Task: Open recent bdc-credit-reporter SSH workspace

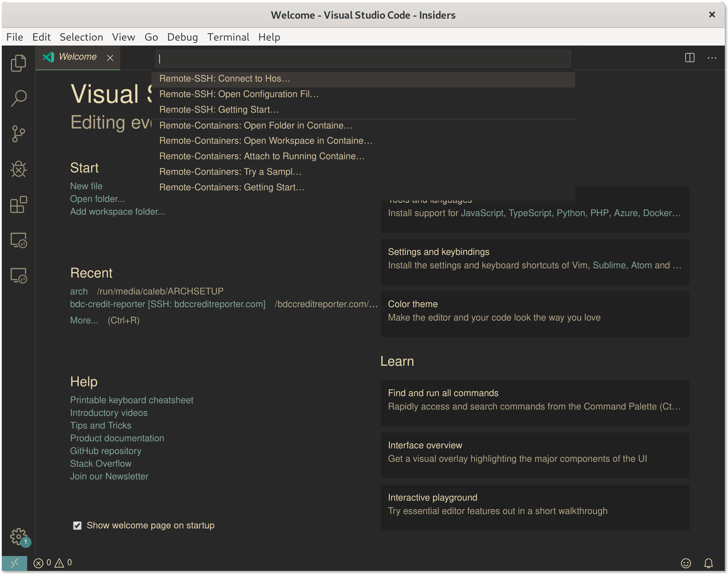Action: pos(168,304)
